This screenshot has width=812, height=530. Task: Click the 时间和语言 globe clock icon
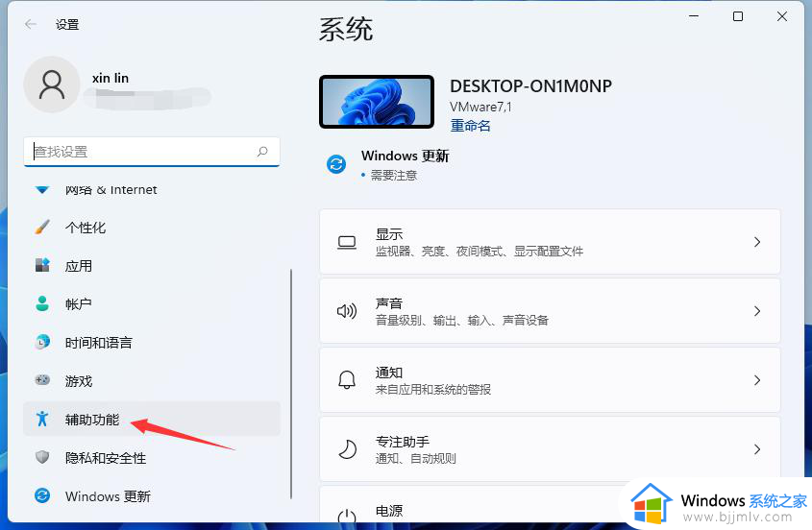42,342
